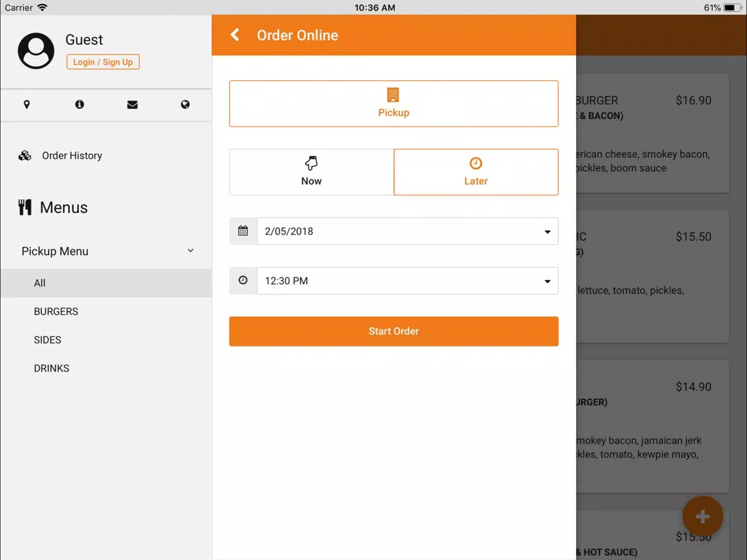Click the calendar icon beside the date
Screen dimensions: 747x560
[243, 231]
